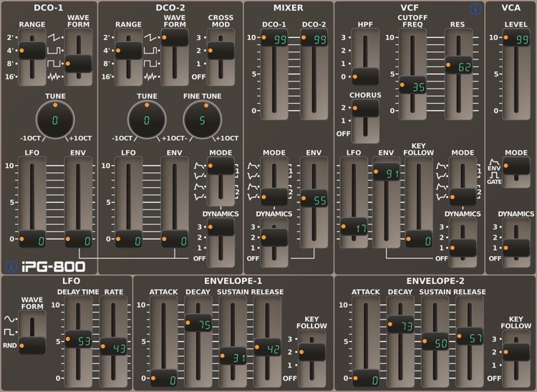Viewport: 537px width, 392px height.
Task: Click Envelope-2 SUSTAIN slider handle 50
Action: [435, 341]
